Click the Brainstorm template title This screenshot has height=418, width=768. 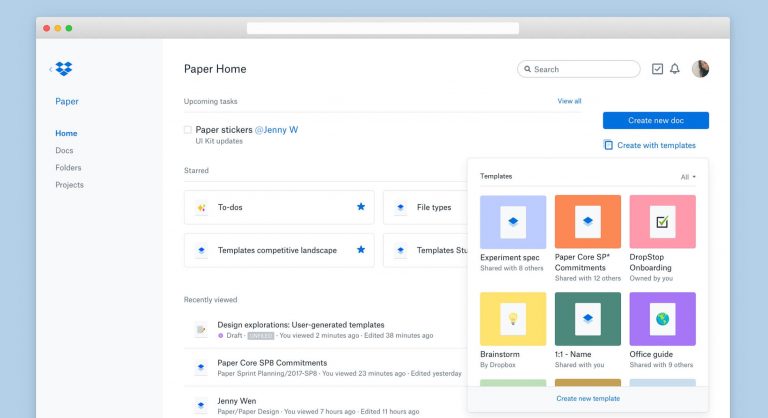click(500, 354)
